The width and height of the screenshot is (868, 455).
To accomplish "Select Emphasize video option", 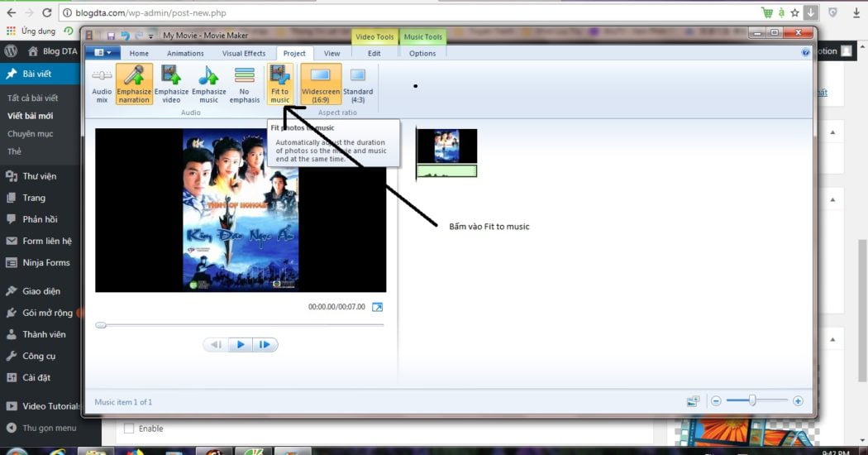I will click(x=171, y=84).
